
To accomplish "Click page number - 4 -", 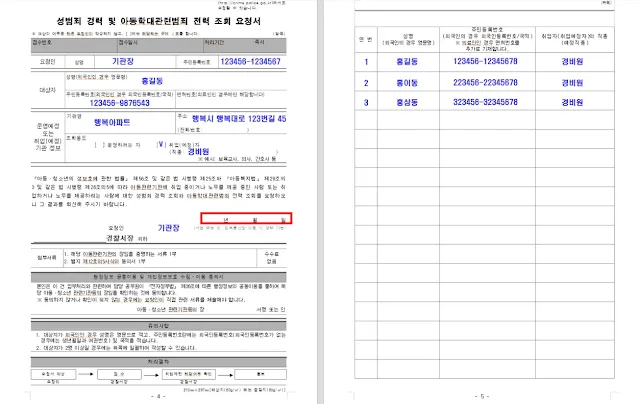I will point(158,396).
